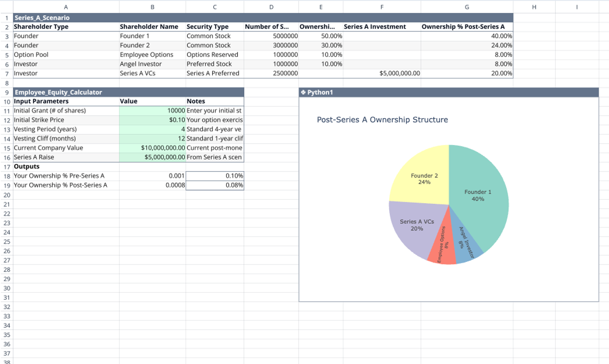
Task: Select the Ownership % Post-Series A output showing 0.08%
Action: pyautogui.click(x=215, y=185)
